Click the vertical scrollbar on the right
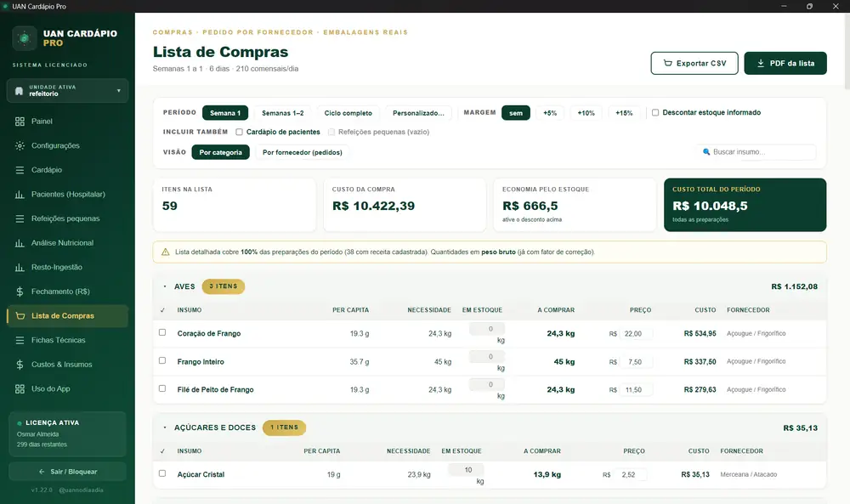This screenshot has height=504, width=850. coord(847,52)
